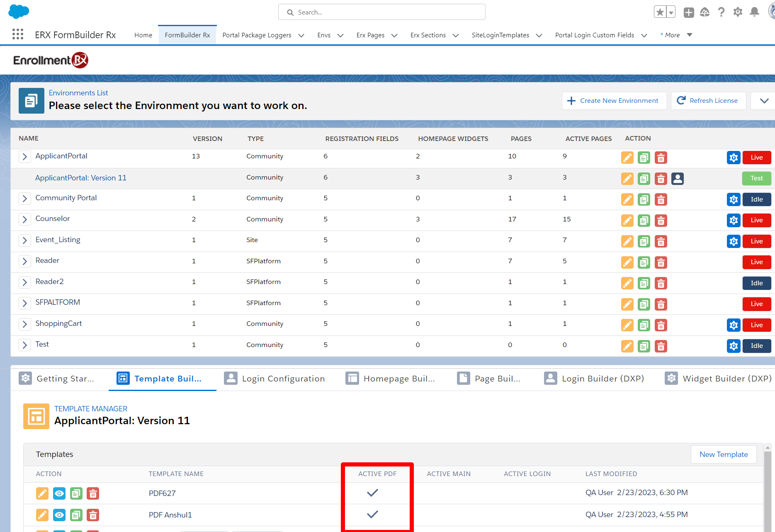Click the edit pencil icon for ApplicantPortal
775x532 pixels.
pyautogui.click(x=627, y=158)
